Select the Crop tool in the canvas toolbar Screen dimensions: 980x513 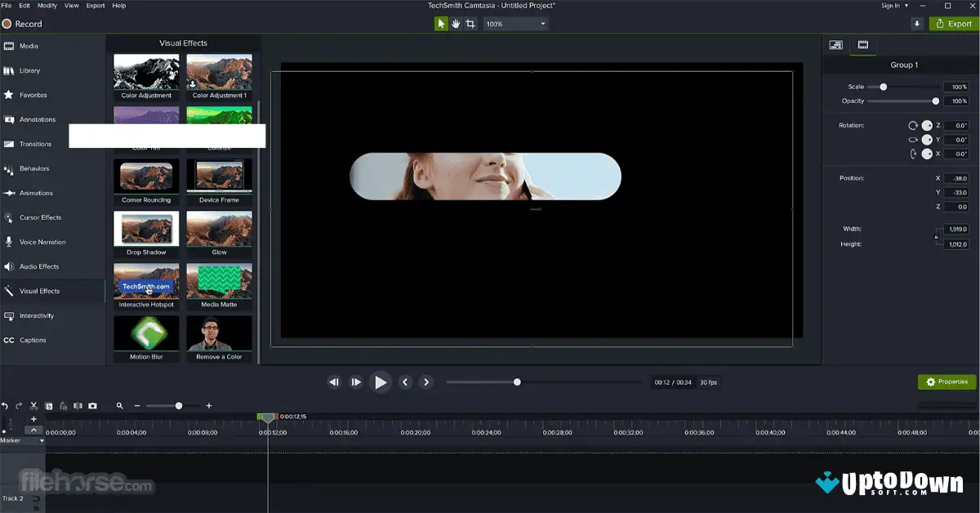coord(470,24)
